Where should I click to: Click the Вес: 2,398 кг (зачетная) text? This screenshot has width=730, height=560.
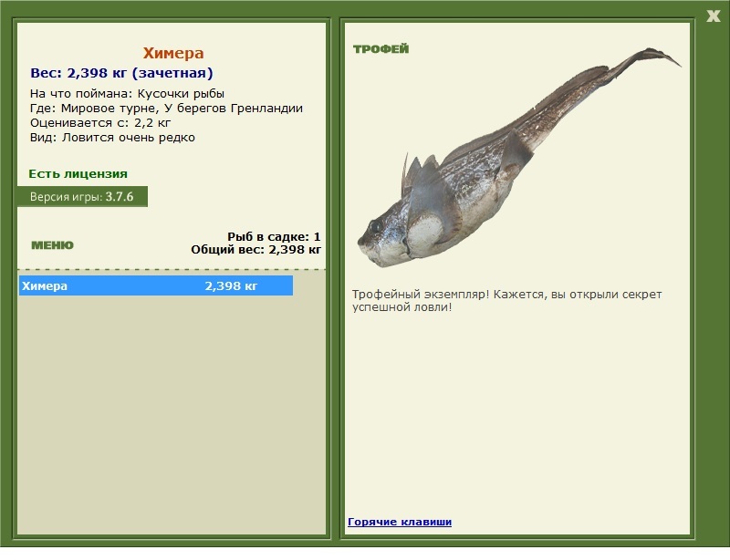(121, 73)
